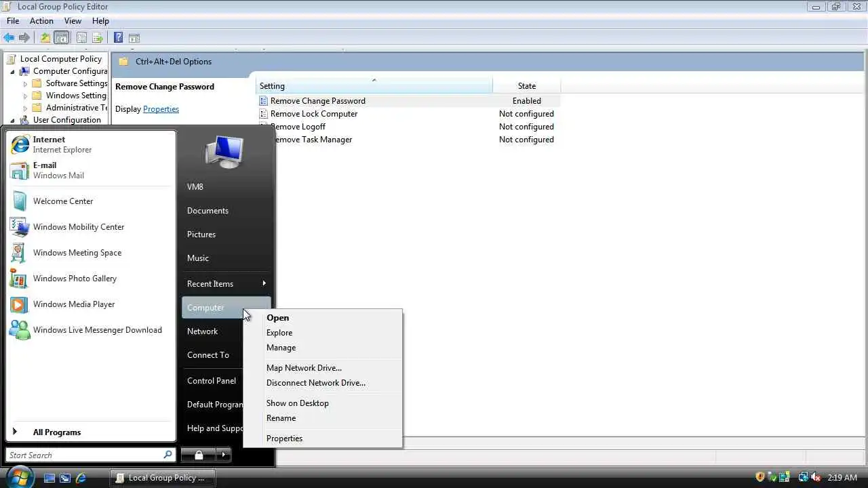This screenshot has width=868, height=488.
Task: Expand the Administrative Templates tree node
Action: 26,108
